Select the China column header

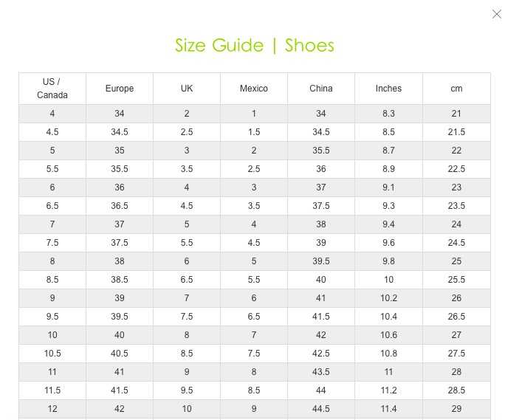click(x=321, y=89)
